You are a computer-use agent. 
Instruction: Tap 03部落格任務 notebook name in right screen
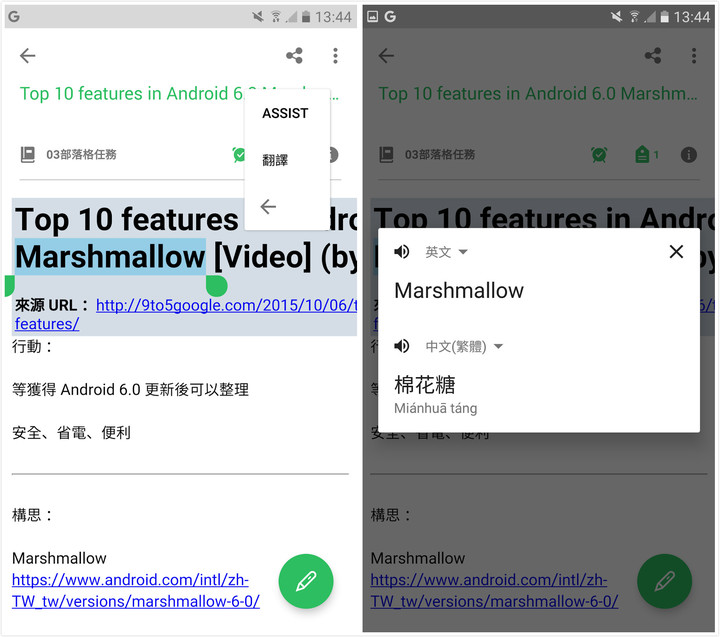[x=440, y=154]
